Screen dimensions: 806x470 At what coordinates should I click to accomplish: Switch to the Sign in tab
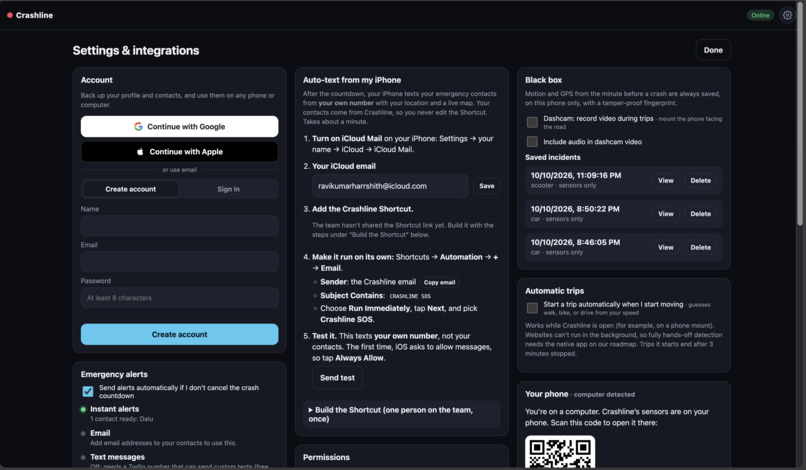(x=228, y=189)
